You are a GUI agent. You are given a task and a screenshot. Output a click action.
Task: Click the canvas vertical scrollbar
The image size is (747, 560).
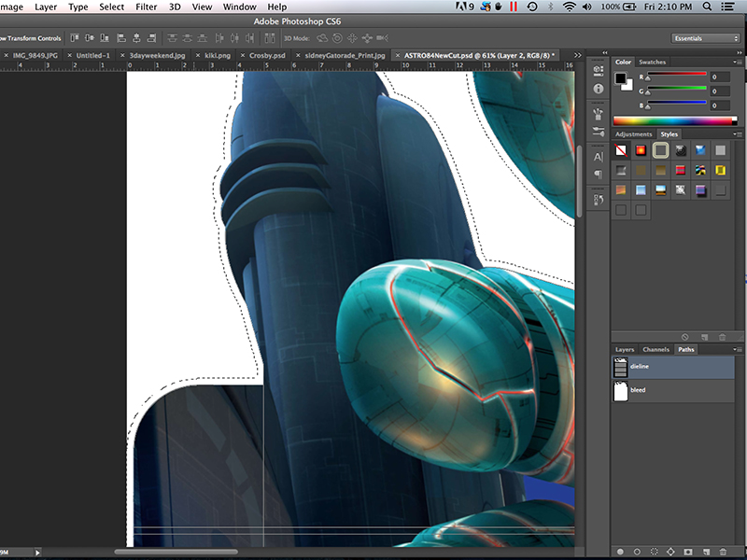(579, 181)
